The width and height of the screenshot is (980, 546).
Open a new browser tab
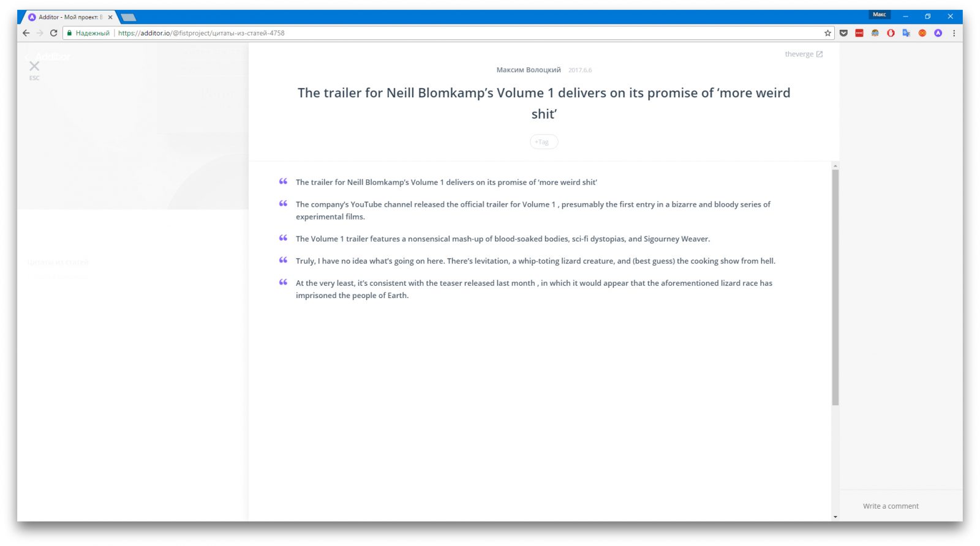point(129,17)
